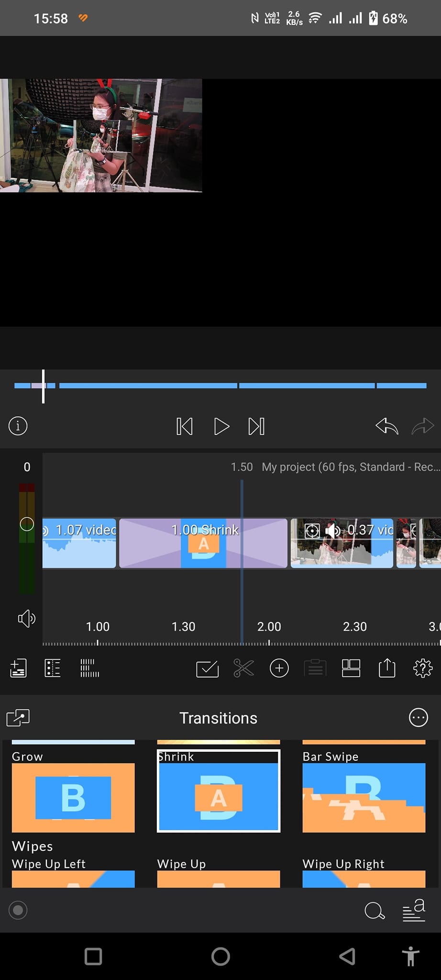Tap the circled plus add button

[279, 668]
